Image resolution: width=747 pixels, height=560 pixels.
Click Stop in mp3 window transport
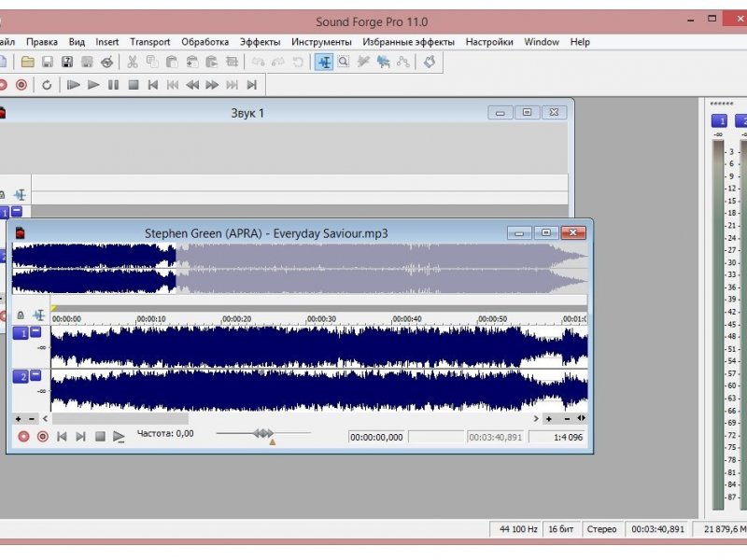coord(100,436)
